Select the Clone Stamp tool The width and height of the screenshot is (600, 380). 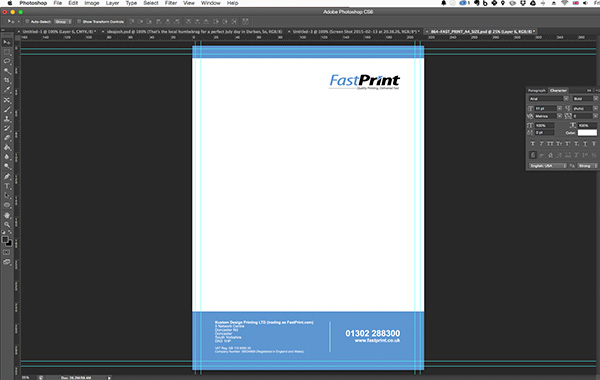[7, 119]
